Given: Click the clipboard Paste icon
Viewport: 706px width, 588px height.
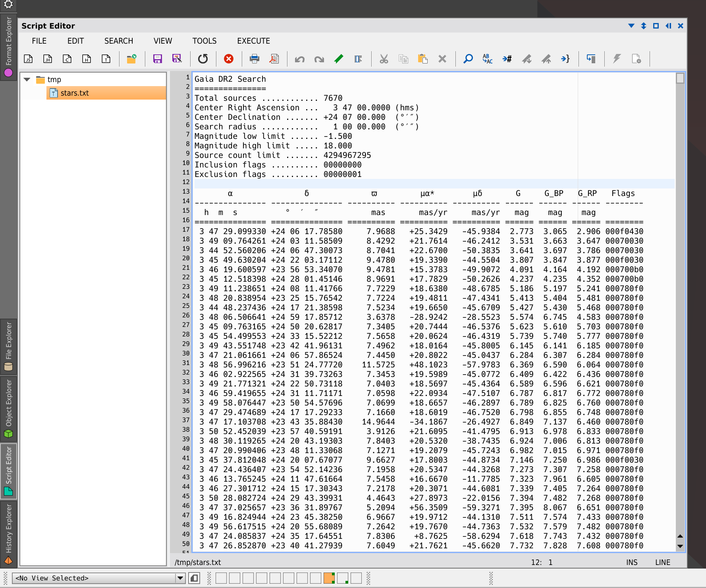Looking at the screenshot, I should pyautogui.click(x=423, y=59).
